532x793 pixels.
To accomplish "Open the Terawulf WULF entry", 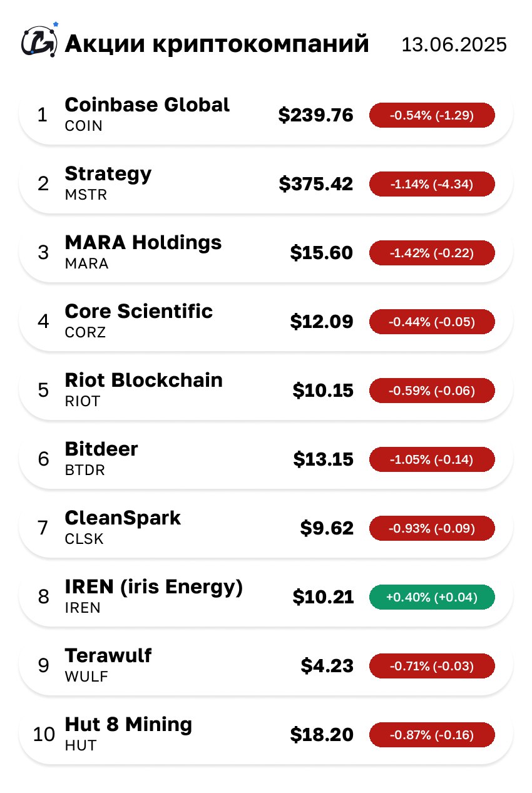I will 266,665.
